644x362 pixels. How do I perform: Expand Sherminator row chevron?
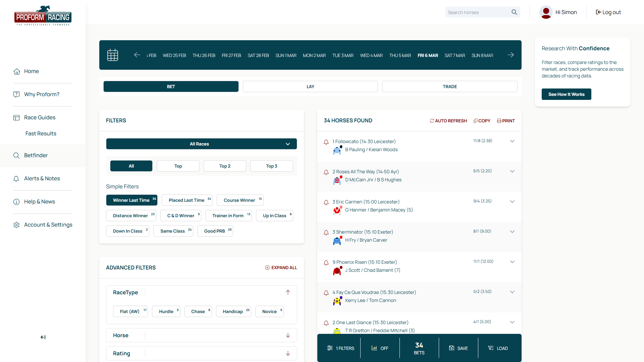512,232
